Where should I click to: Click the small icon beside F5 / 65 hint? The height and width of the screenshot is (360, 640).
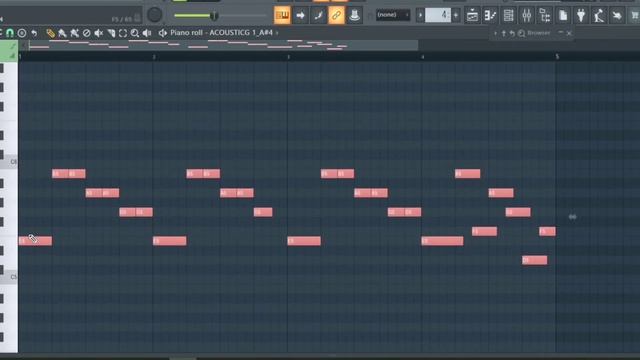click(137, 18)
